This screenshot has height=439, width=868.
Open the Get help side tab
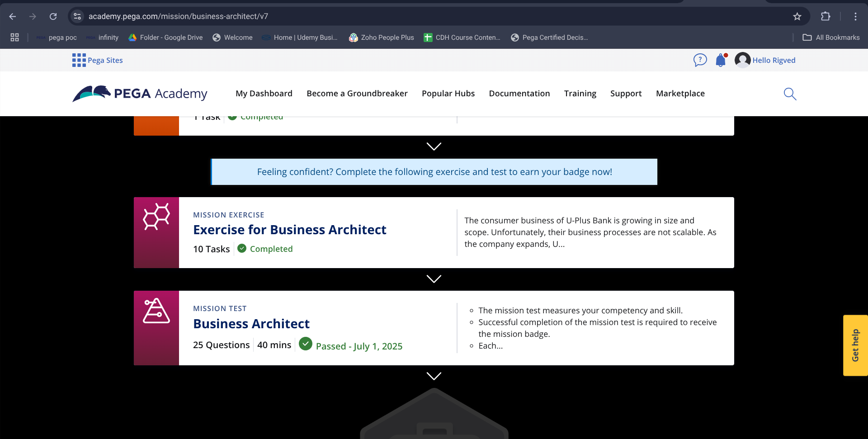[x=855, y=345]
